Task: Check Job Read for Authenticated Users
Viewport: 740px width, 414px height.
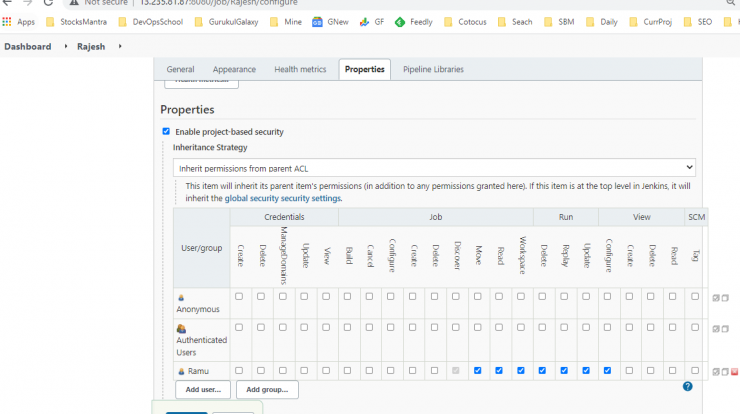Action: [499, 327]
